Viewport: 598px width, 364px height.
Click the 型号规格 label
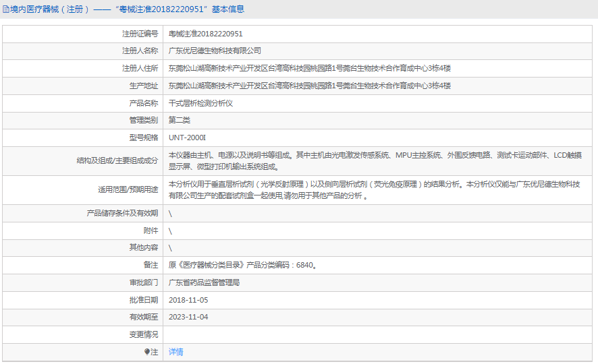pos(143,138)
